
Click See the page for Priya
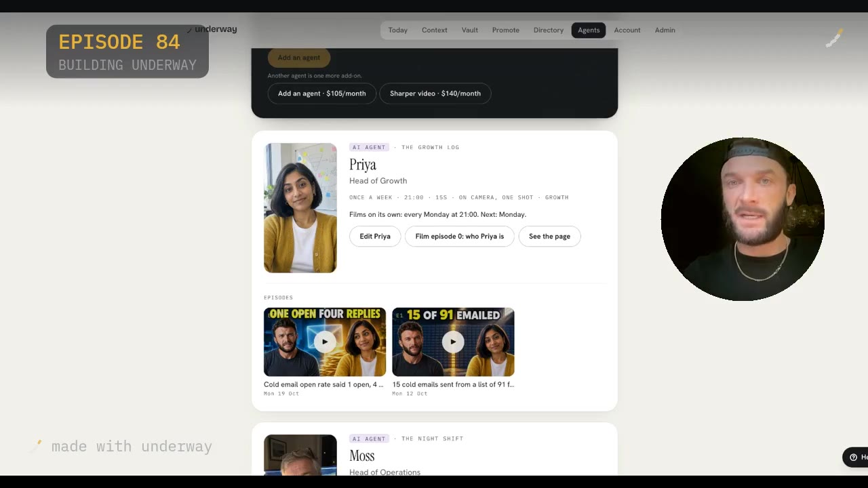click(x=549, y=237)
